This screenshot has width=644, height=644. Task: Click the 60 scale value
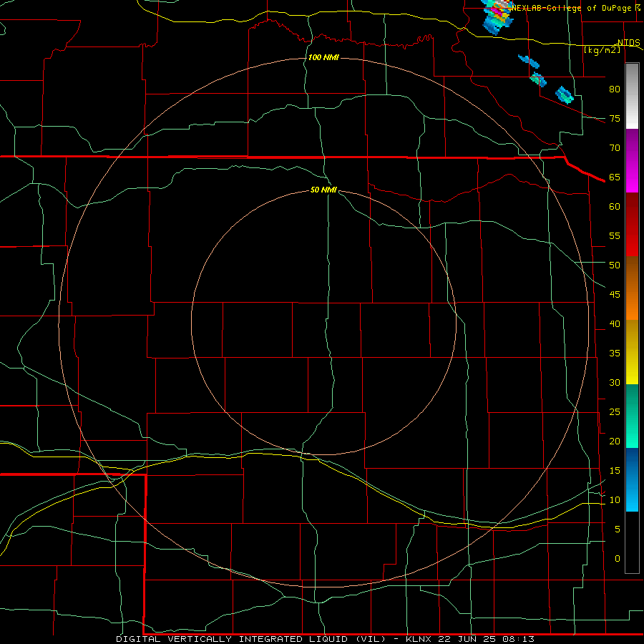pyautogui.click(x=615, y=207)
